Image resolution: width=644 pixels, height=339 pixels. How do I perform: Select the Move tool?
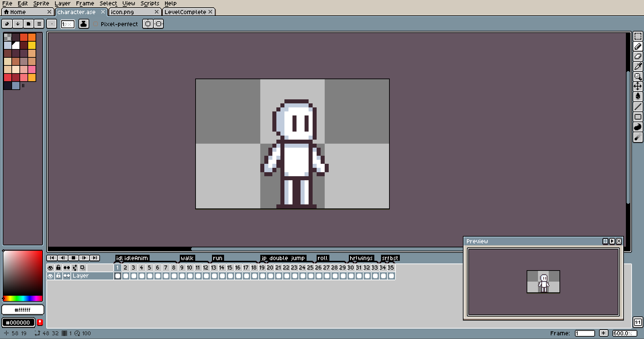pyautogui.click(x=638, y=87)
